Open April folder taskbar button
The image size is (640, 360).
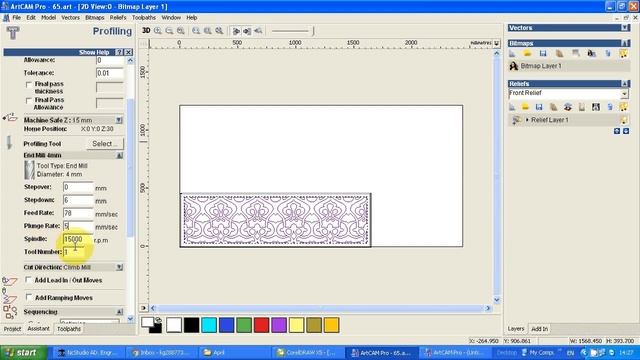click(234, 353)
